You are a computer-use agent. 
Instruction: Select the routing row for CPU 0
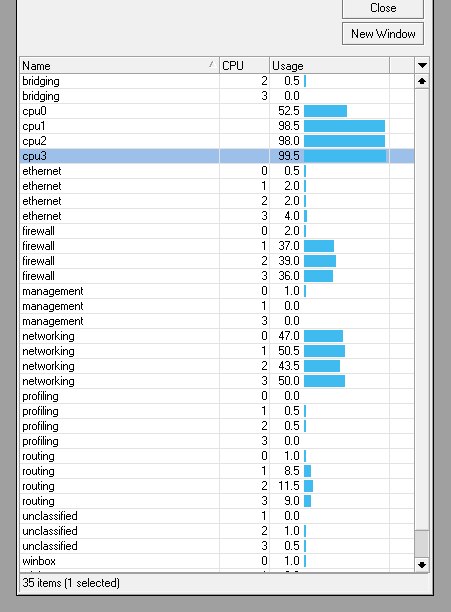click(x=217, y=456)
